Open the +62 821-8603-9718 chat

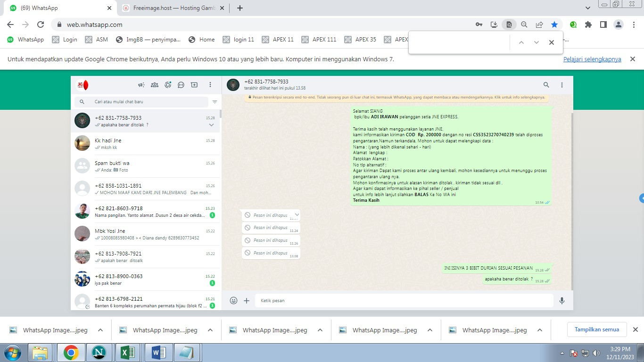pyautogui.click(x=145, y=212)
